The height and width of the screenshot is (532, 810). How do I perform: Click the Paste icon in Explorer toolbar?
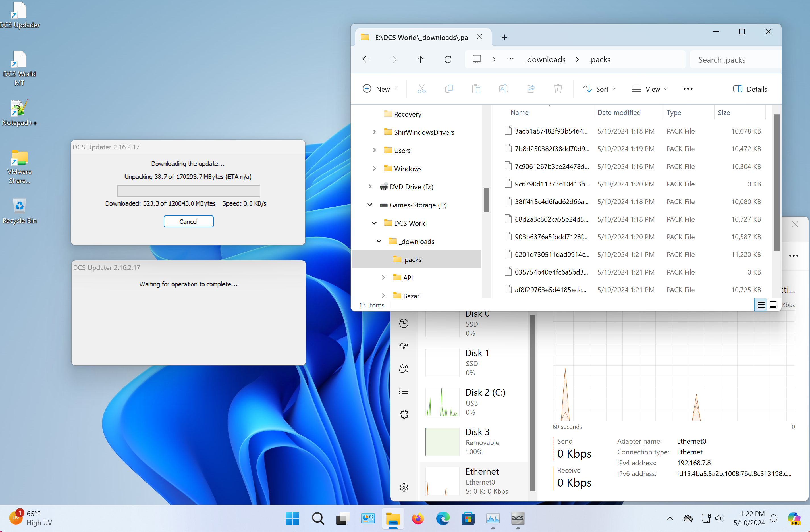pos(476,89)
